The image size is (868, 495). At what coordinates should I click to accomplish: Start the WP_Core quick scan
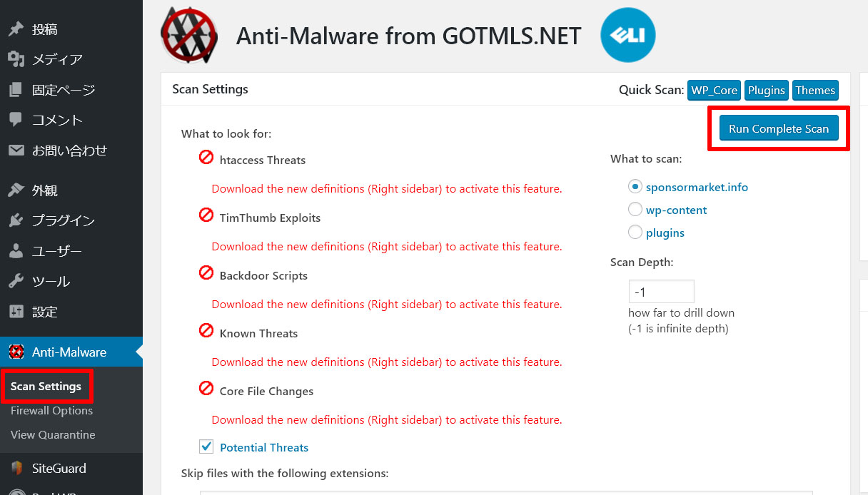[714, 90]
